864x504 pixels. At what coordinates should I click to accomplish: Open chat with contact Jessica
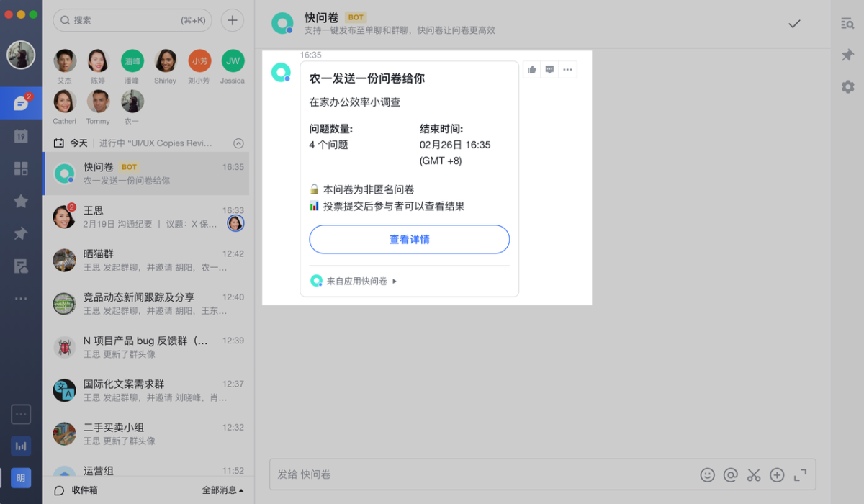233,66
